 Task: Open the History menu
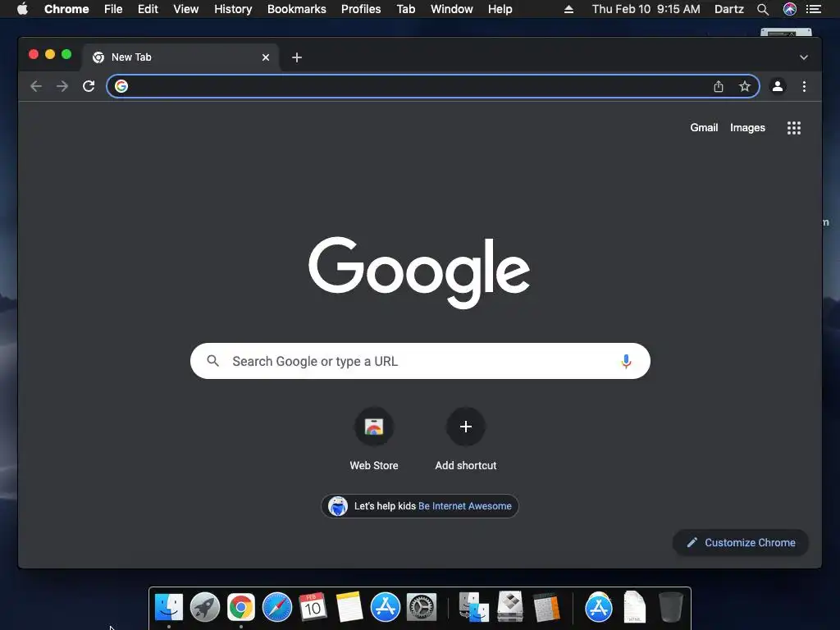click(233, 9)
